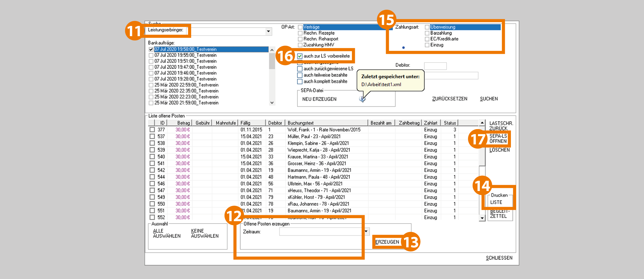Image resolution: width=644 pixels, height=279 pixels.
Task: Click ERZEUGEN to create open items
Action: tap(387, 242)
